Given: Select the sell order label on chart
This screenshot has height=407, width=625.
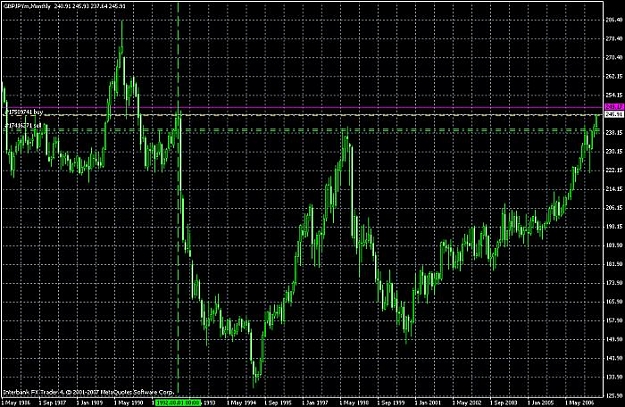Looking at the screenshot, I should (22, 125).
